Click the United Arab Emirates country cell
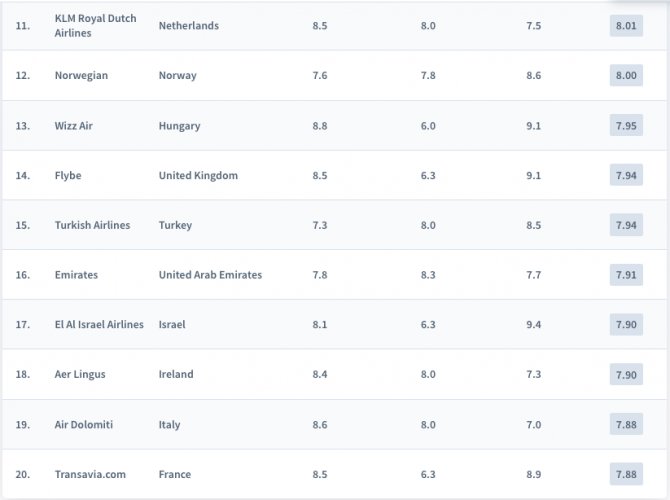This screenshot has height=500, width=670. click(210, 275)
